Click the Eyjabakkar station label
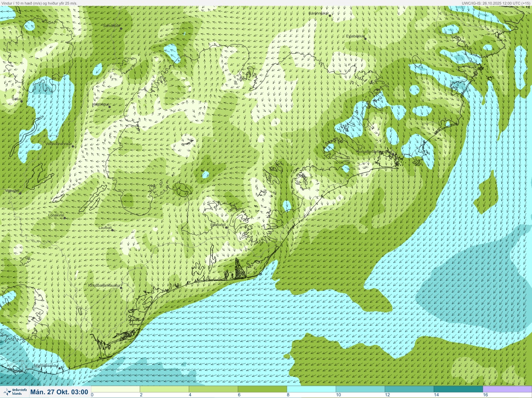 [355, 36]
